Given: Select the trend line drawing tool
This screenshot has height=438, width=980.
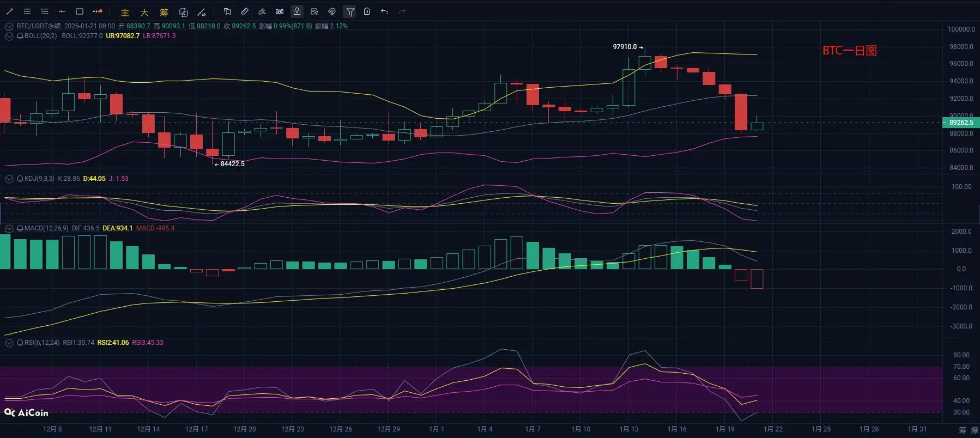Looking at the screenshot, I should (10, 11).
